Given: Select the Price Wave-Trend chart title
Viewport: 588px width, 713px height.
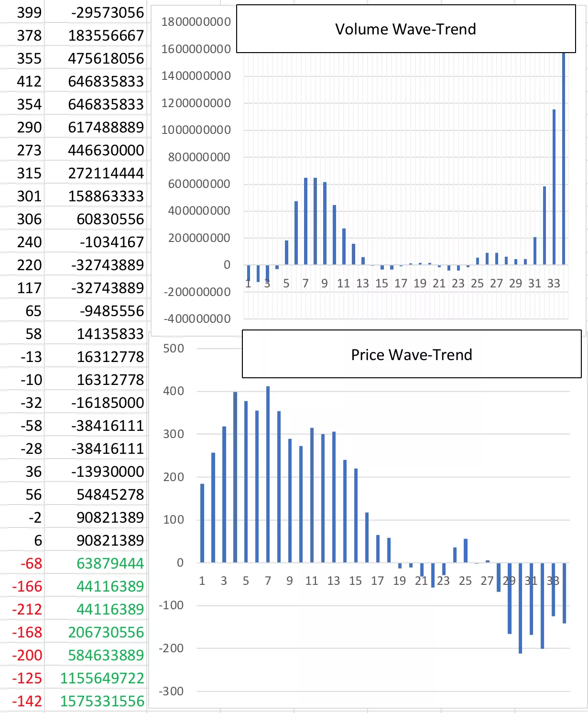Looking at the screenshot, I should tap(411, 355).
